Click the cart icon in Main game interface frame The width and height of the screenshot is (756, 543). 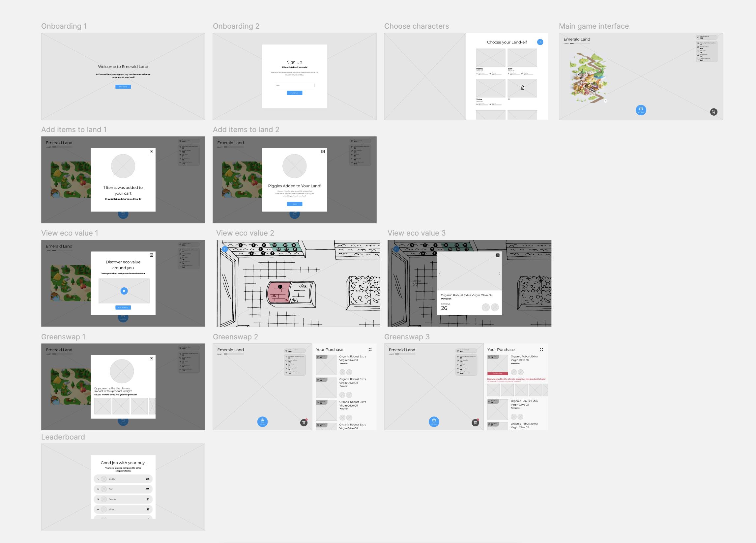713,112
